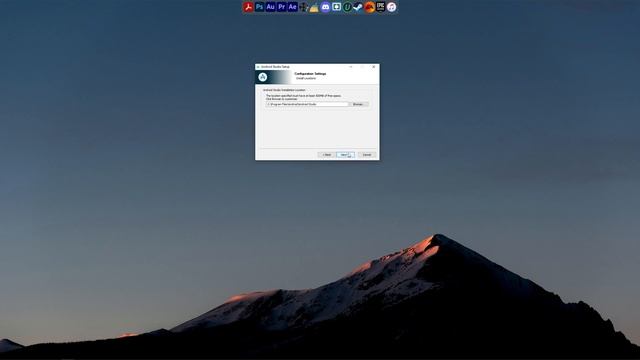Open the orange round dock icon
This screenshot has width=640, height=360.
[369, 7]
